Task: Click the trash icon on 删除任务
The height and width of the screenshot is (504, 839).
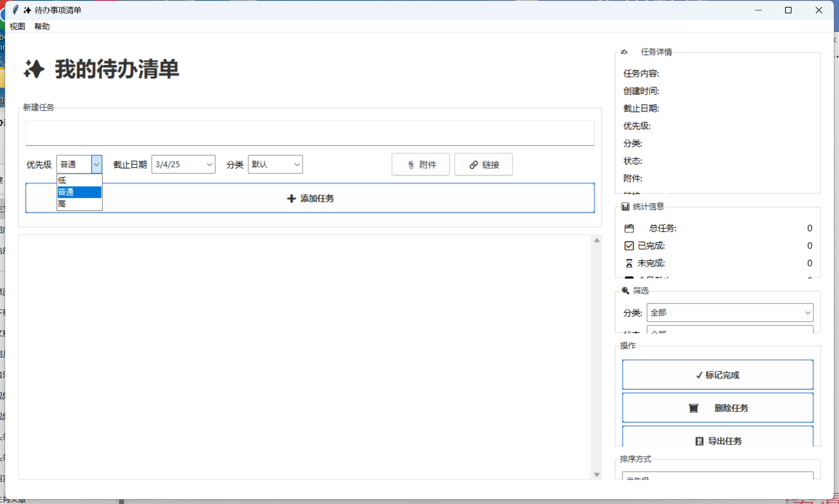Action: [x=694, y=408]
